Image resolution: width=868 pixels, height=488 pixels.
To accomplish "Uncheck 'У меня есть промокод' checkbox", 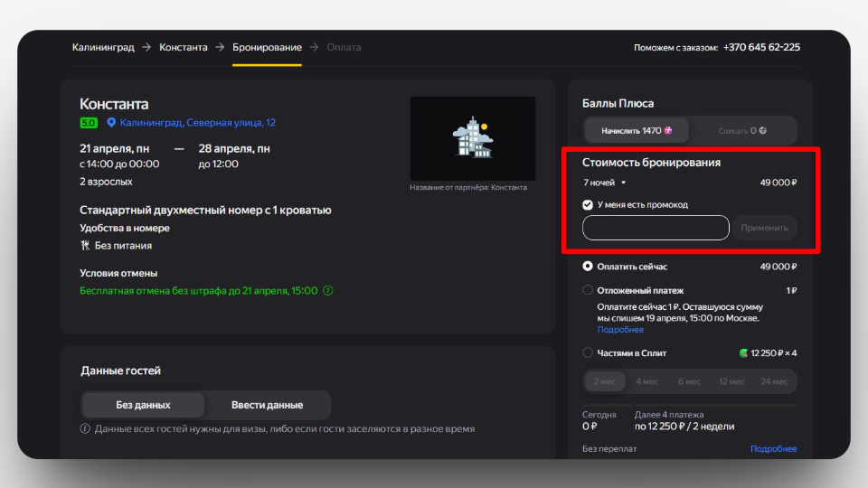I will [588, 205].
